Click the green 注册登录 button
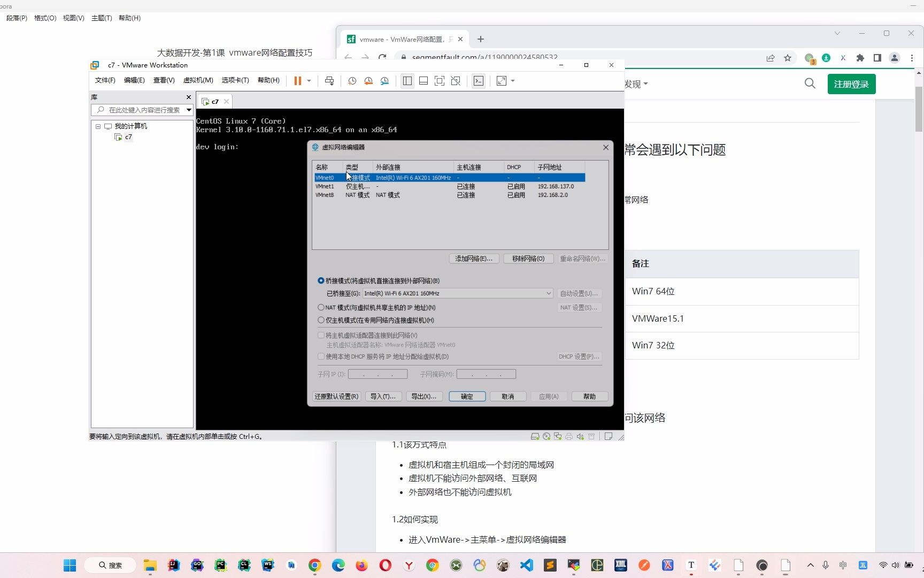The image size is (924, 578). [x=851, y=84]
